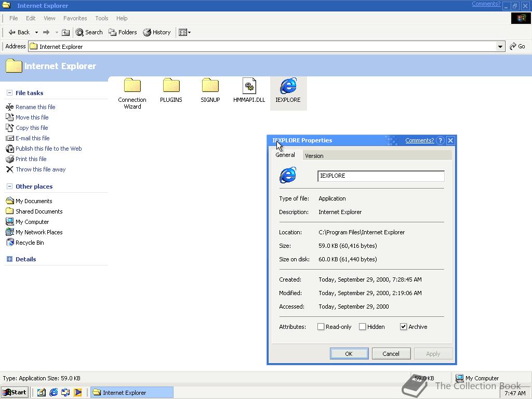532x399 pixels.
Task: Expand the Details section
Action: coord(9,259)
